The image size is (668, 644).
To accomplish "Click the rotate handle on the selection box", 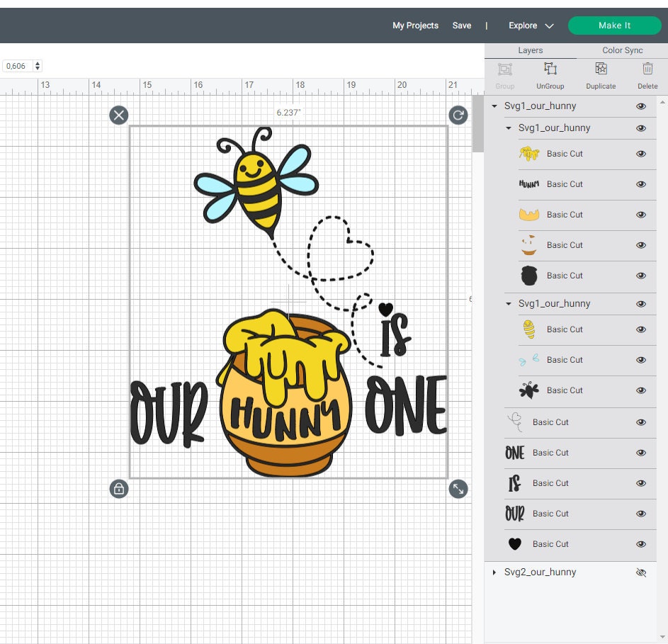I will (x=458, y=115).
